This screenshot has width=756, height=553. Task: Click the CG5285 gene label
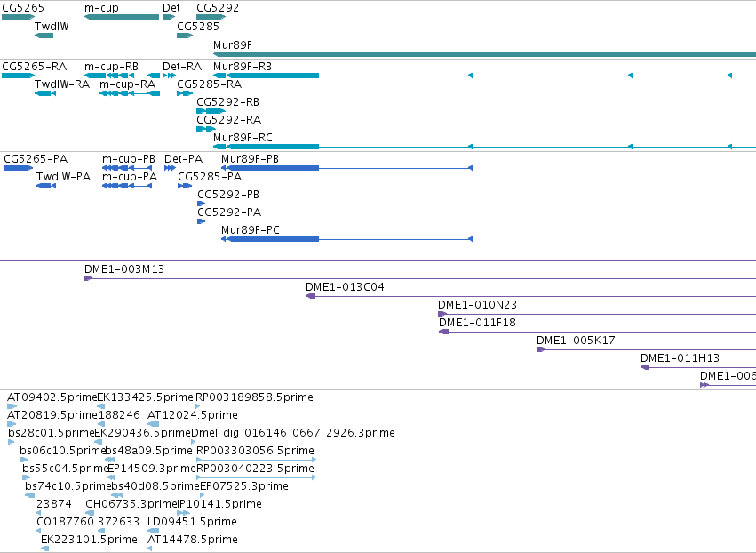pyautogui.click(x=198, y=27)
